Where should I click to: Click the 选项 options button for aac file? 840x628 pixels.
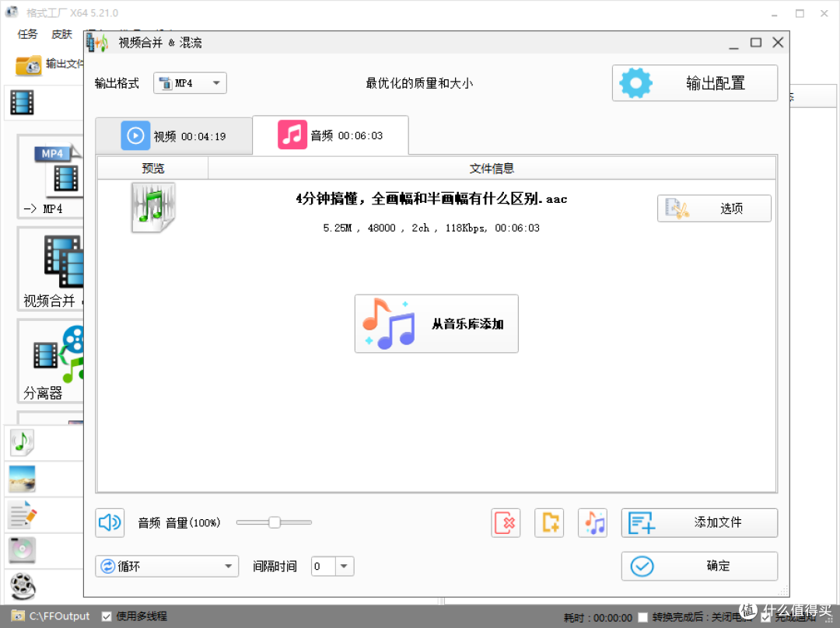pyautogui.click(x=714, y=208)
